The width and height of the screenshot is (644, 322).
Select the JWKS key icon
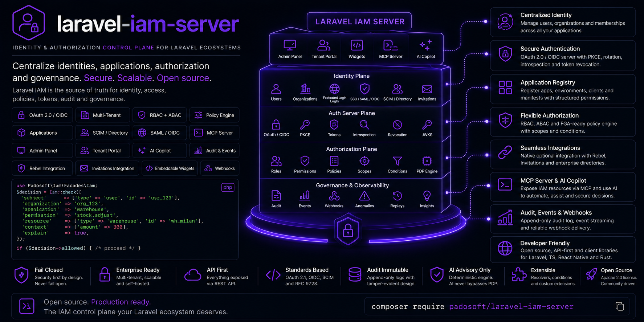(427, 125)
